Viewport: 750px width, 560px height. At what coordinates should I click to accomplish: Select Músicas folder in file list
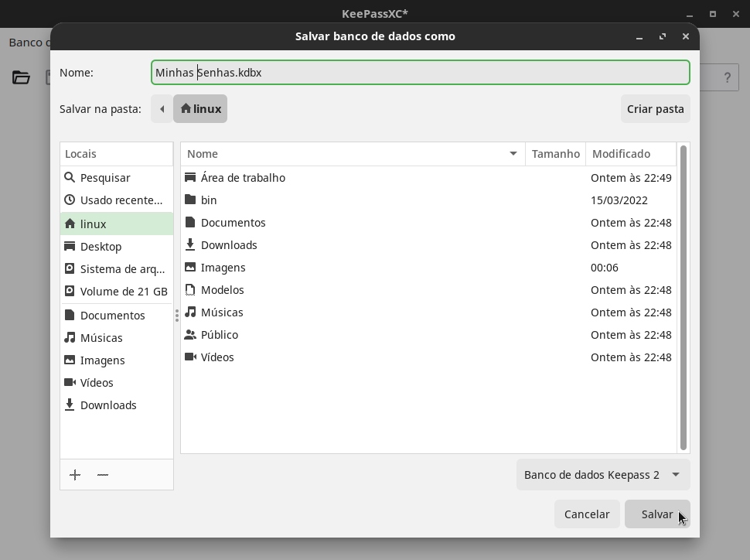tap(428, 312)
